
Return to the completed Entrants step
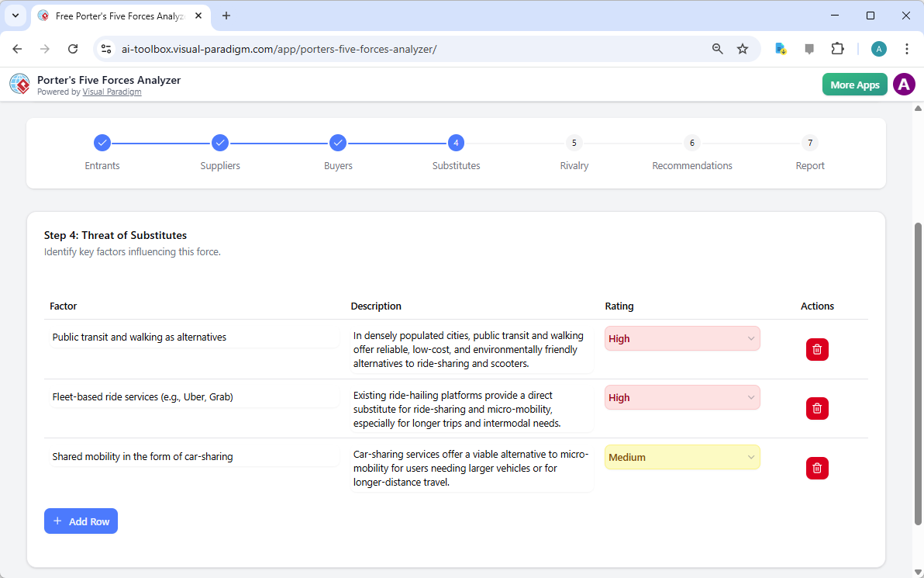[102, 143]
